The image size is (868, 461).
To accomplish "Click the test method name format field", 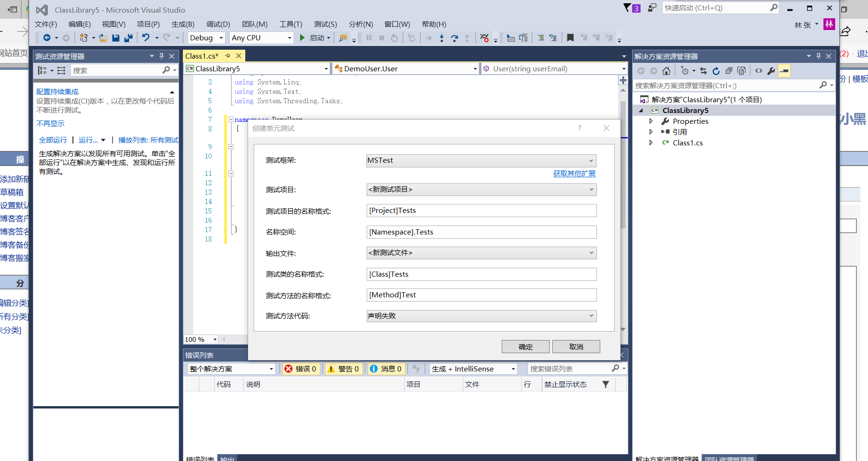I will (x=481, y=295).
